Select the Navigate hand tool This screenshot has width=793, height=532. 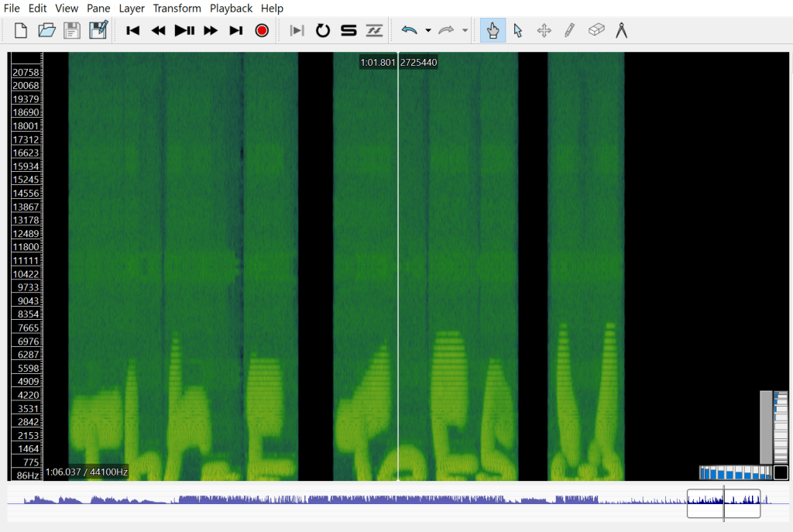pyautogui.click(x=493, y=31)
